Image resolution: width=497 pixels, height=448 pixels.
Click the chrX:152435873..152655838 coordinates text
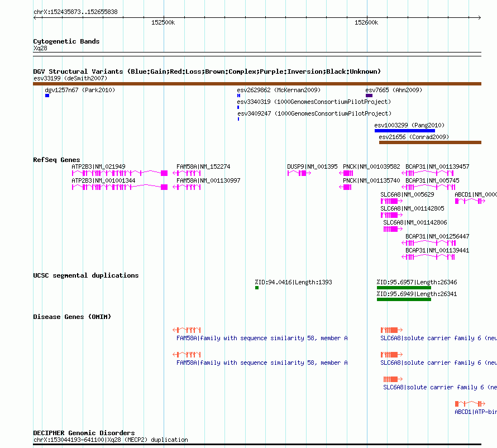click(75, 12)
